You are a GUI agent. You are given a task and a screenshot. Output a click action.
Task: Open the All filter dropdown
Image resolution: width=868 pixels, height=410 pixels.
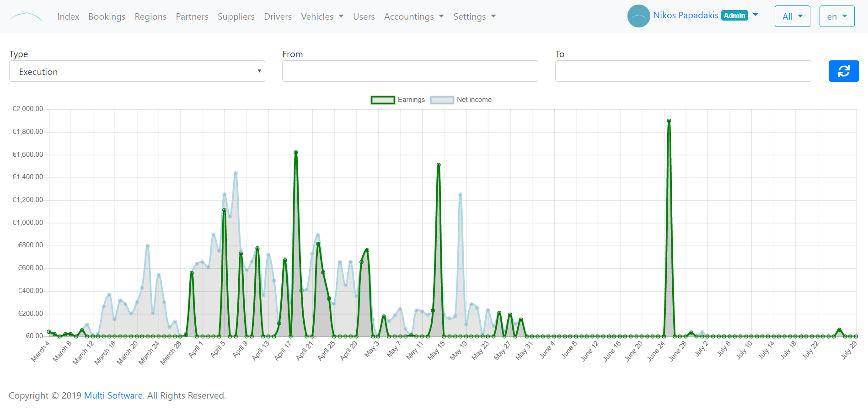click(x=792, y=16)
